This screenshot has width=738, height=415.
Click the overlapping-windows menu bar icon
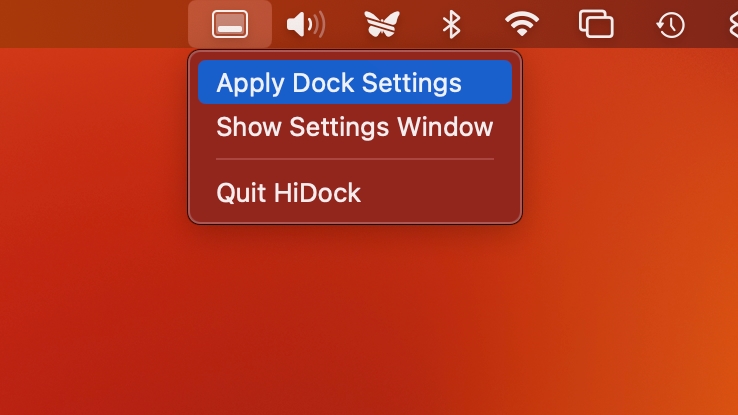tap(596, 24)
